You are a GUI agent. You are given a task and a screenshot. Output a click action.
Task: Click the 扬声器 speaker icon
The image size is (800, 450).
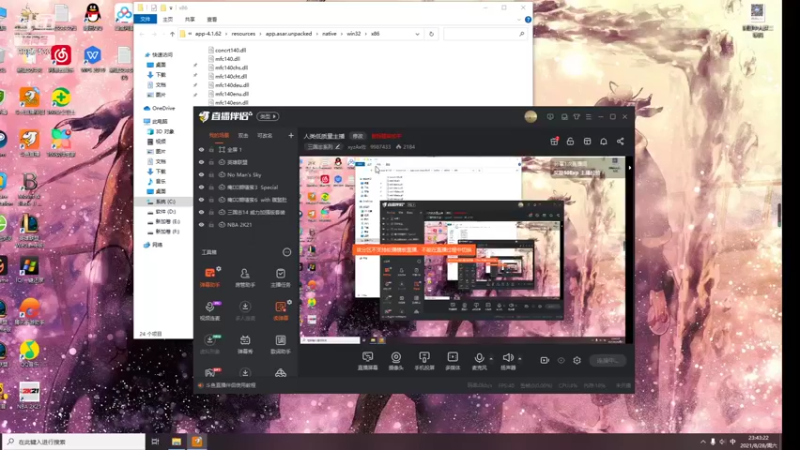[508, 358]
